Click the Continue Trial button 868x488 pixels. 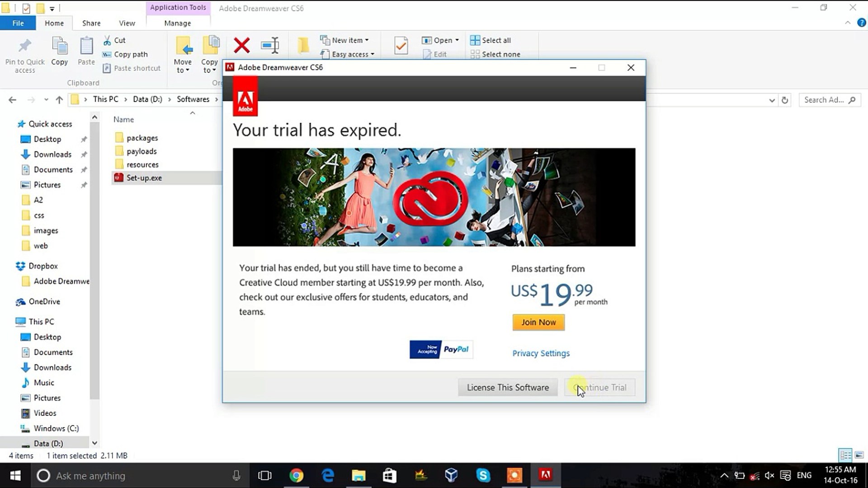pyautogui.click(x=599, y=388)
